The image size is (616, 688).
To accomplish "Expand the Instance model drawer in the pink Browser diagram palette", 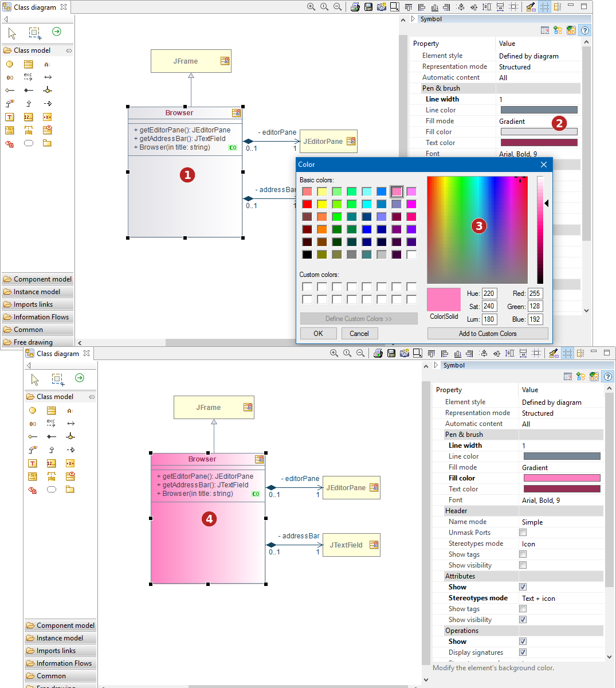I will 60,638.
